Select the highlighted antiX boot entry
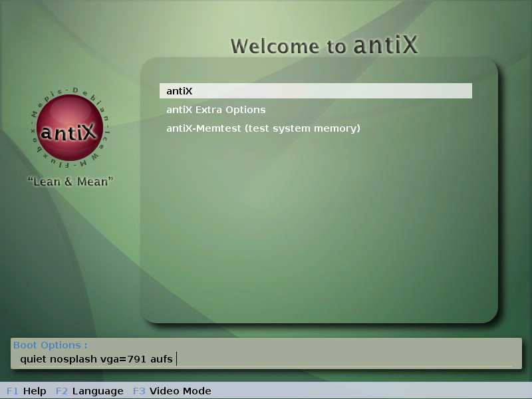This screenshot has width=532, height=399. [x=315, y=91]
